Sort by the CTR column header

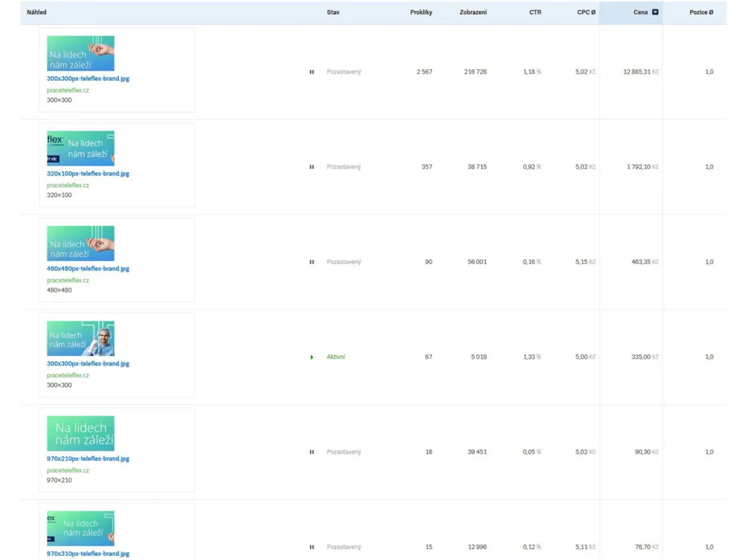point(535,12)
